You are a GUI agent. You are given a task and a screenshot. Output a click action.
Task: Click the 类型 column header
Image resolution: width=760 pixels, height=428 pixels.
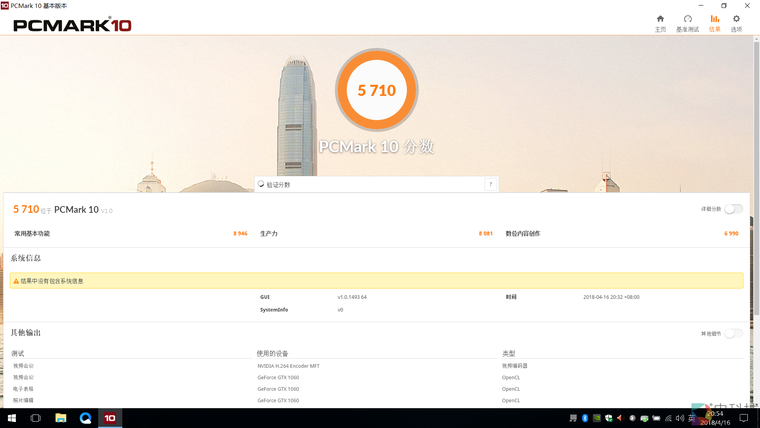[509, 353]
